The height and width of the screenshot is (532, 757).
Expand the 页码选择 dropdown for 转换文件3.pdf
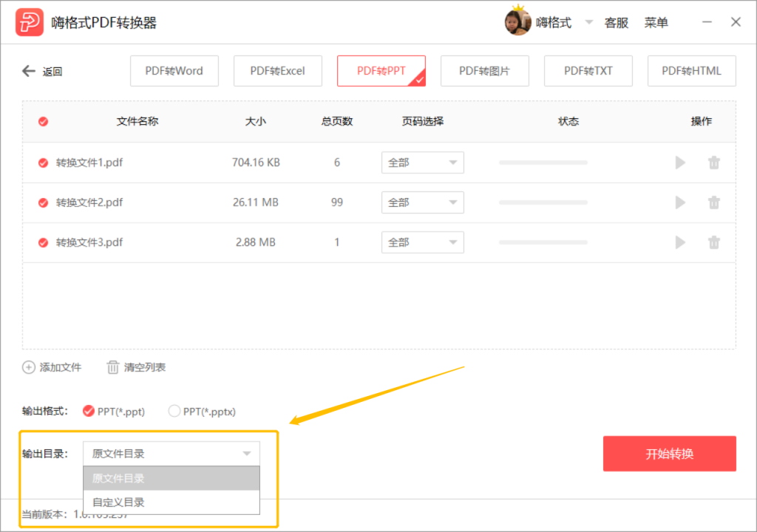coord(422,242)
